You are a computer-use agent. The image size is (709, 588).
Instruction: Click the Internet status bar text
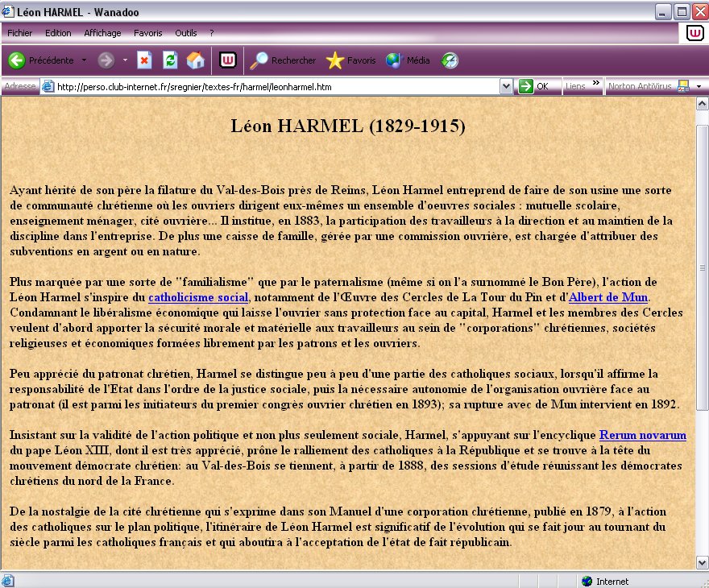(612, 582)
